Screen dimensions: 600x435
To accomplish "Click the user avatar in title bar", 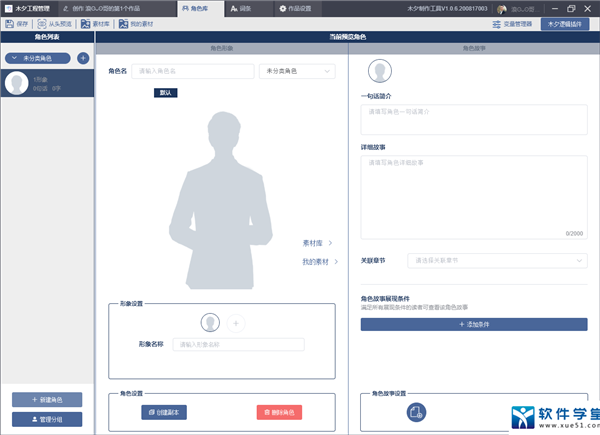I will click(502, 9).
